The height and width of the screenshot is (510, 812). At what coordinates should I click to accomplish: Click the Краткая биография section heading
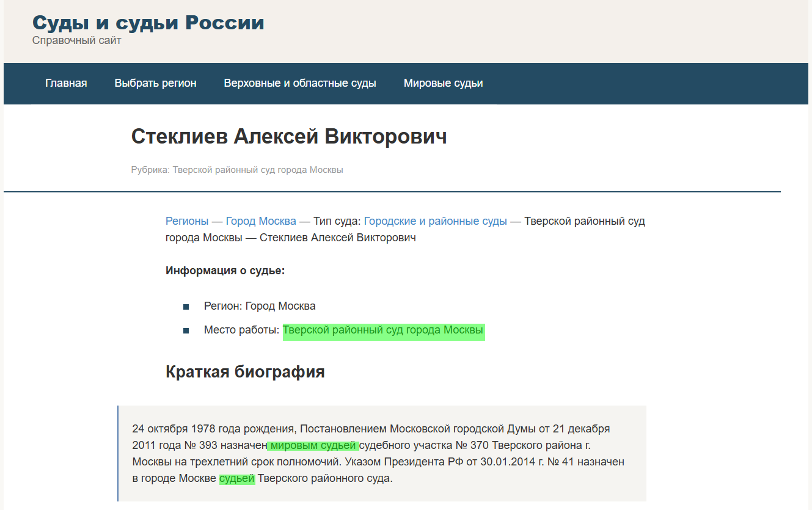point(244,371)
